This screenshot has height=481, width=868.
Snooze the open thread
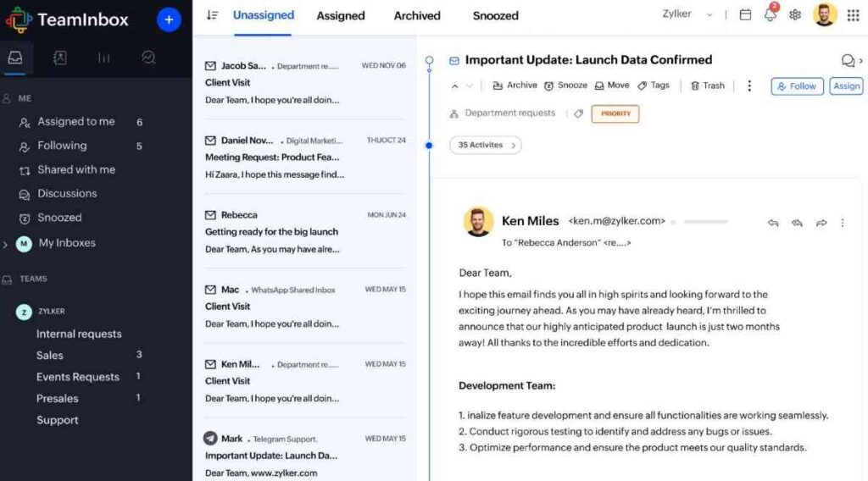tap(565, 86)
